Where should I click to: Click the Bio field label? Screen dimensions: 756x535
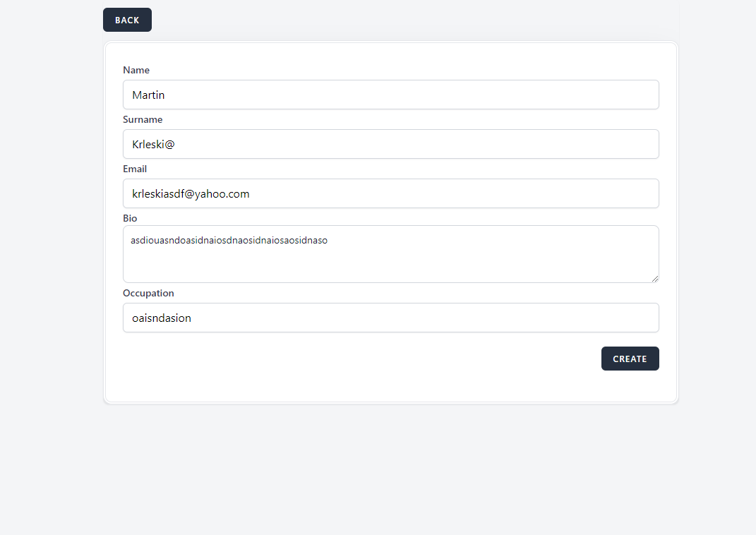130,218
